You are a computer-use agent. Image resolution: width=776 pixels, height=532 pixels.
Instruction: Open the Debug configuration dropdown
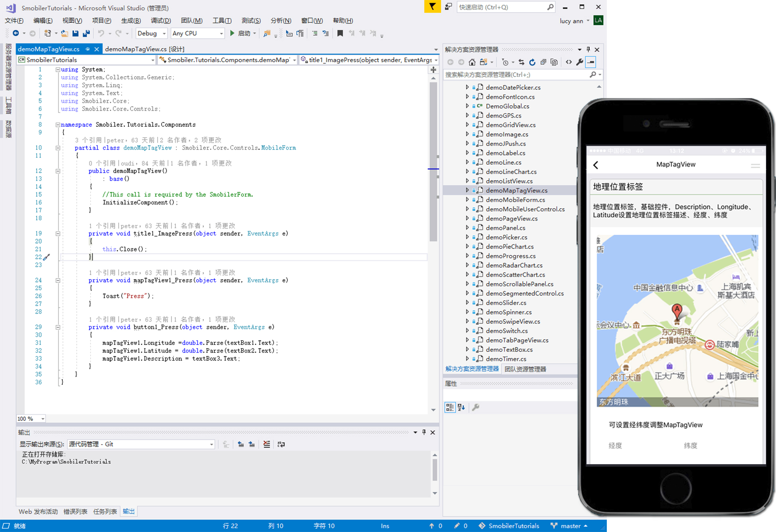(151, 33)
